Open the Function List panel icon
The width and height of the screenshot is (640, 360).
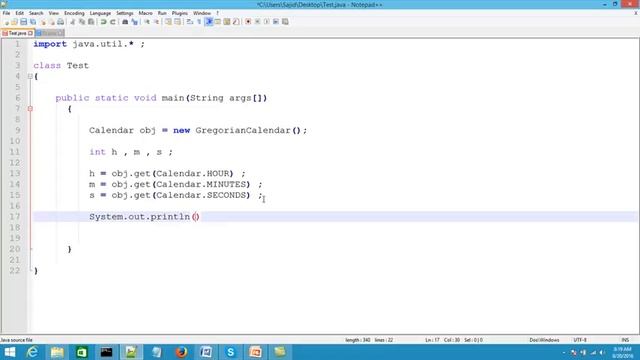[x=236, y=22]
